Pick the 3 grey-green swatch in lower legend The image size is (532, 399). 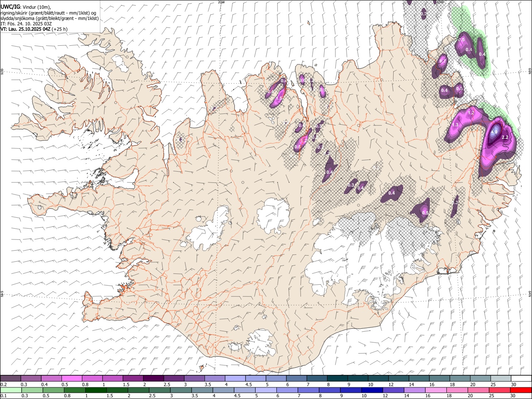click(x=181, y=390)
